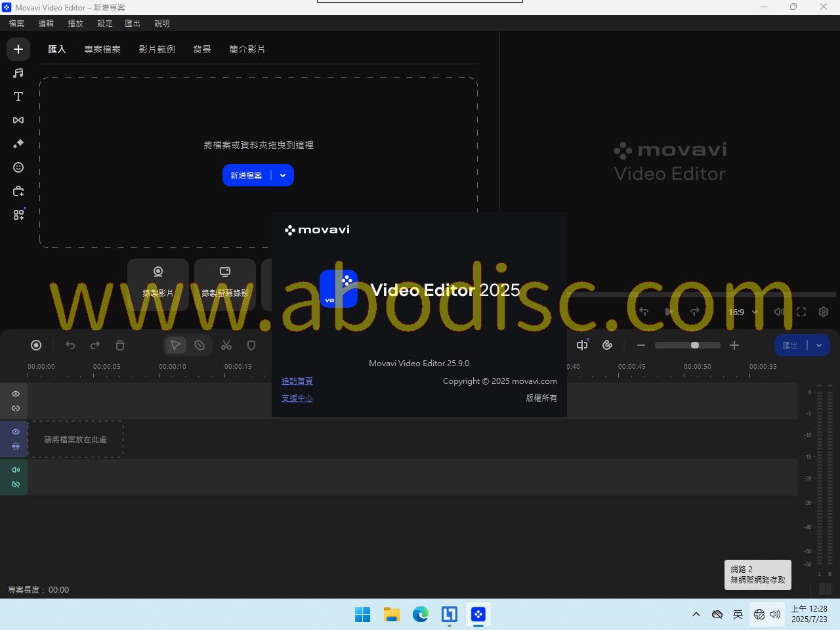The height and width of the screenshot is (630, 840).
Task: Switch to the 匯入 tab
Action: coord(57,49)
